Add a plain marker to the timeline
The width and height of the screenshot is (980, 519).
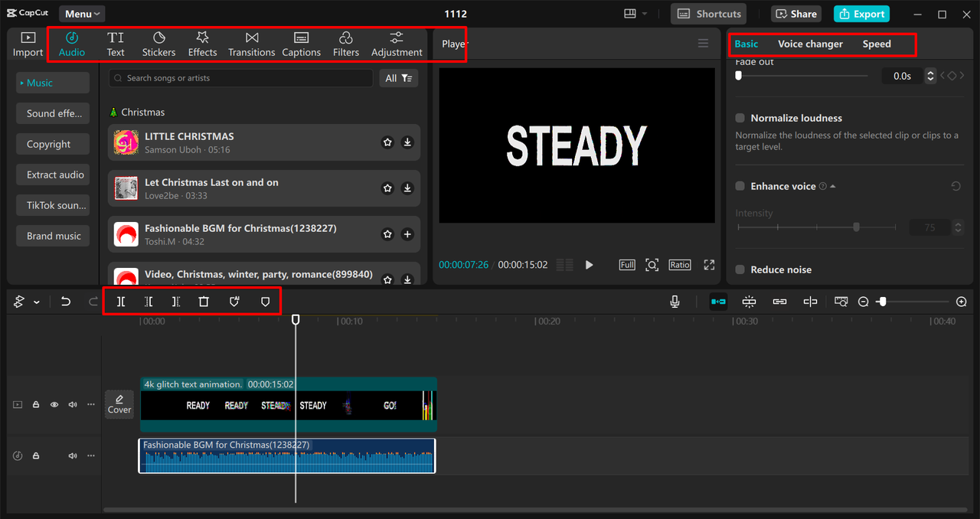coord(266,302)
